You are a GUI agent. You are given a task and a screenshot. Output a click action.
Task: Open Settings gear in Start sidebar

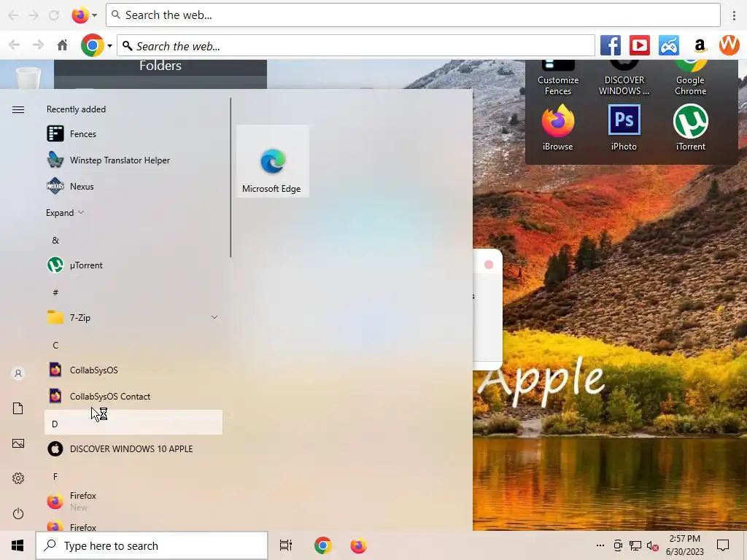[18, 478]
